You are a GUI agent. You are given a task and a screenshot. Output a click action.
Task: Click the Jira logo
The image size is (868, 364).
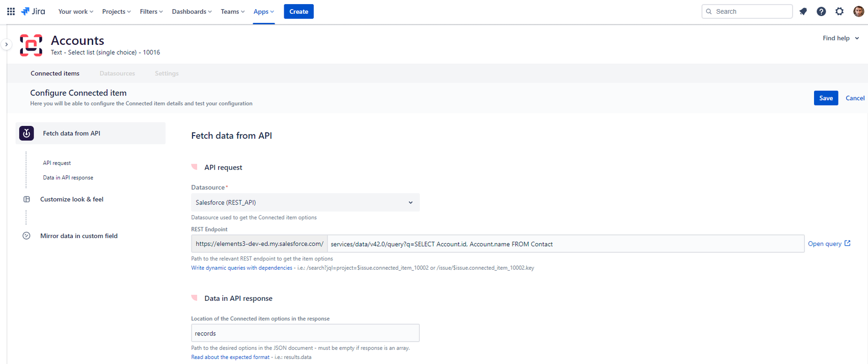pos(33,11)
